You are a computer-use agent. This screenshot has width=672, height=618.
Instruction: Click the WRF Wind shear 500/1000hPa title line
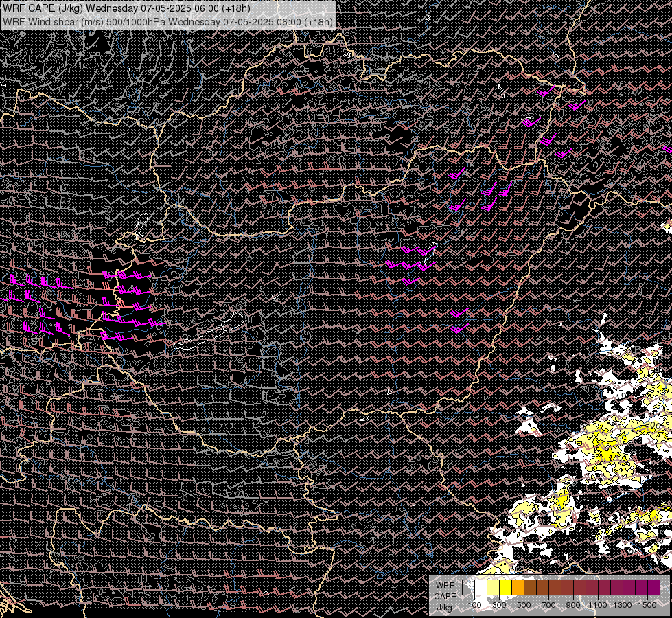pyautogui.click(x=167, y=21)
